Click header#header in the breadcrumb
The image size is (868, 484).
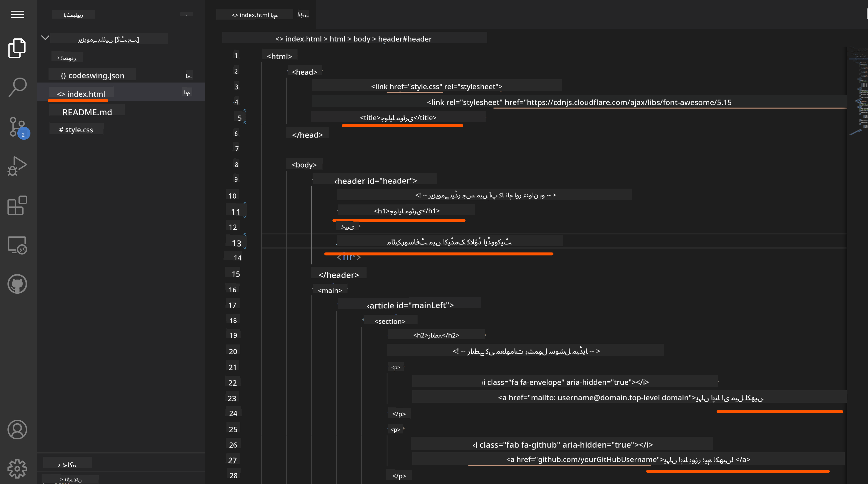point(405,39)
